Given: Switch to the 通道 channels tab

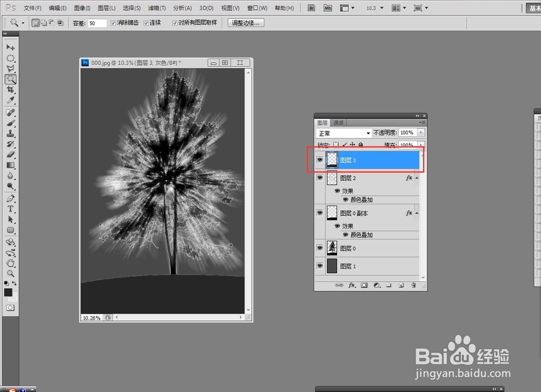Looking at the screenshot, I should click(x=338, y=123).
